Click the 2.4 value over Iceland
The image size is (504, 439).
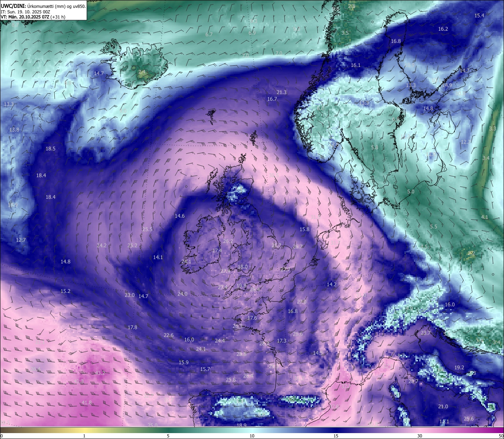[x=142, y=72]
